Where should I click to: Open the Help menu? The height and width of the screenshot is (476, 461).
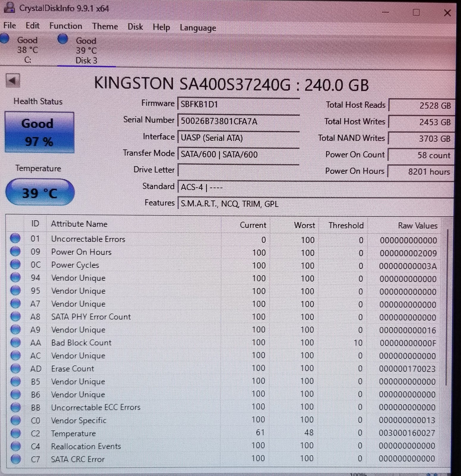[x=161, y=27]
